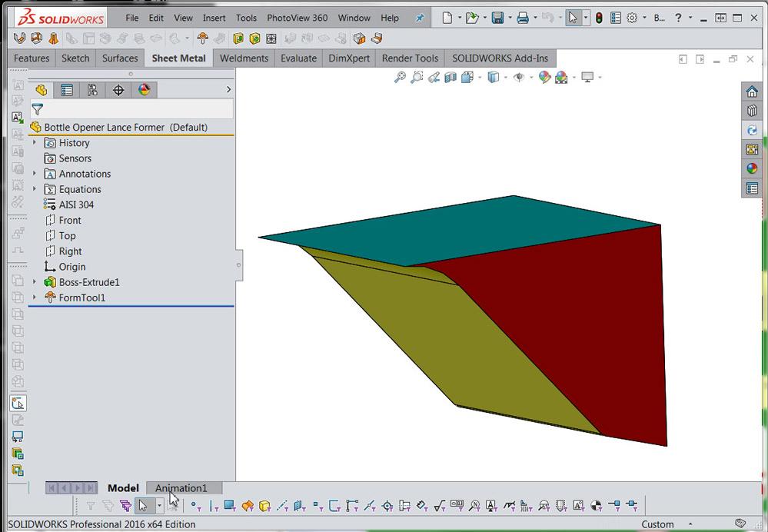Image resolution: width=768 pixels, height=532 pixels.
Task: Click the Zoom to Fit magnifier icon
Action: click(400, 77)
